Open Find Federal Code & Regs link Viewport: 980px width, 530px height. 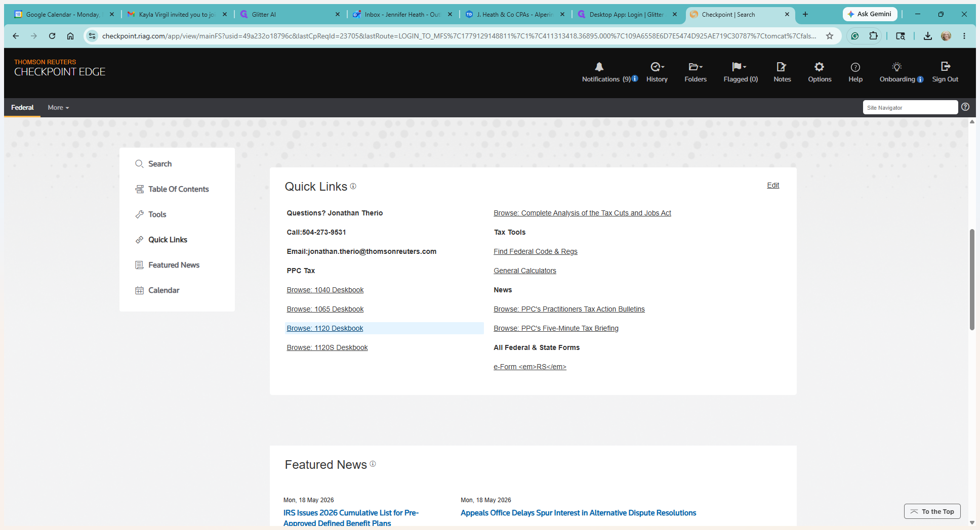[x=536, y=251]
